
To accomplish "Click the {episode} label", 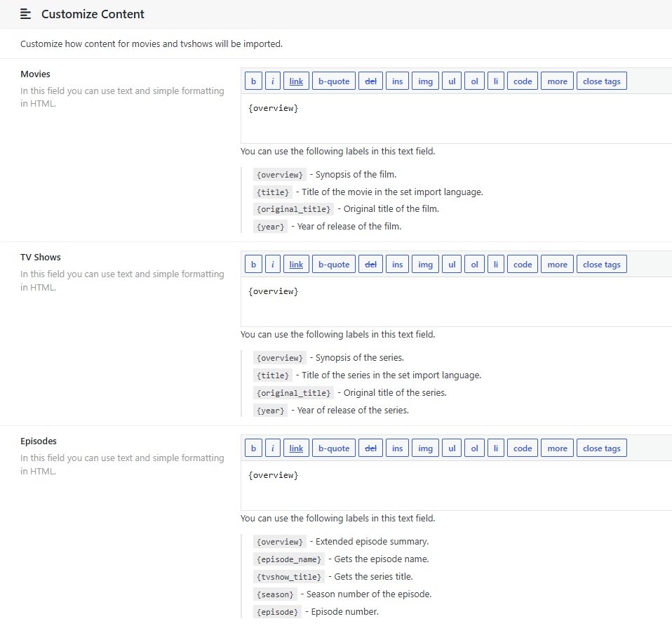I will pos(277,612).
